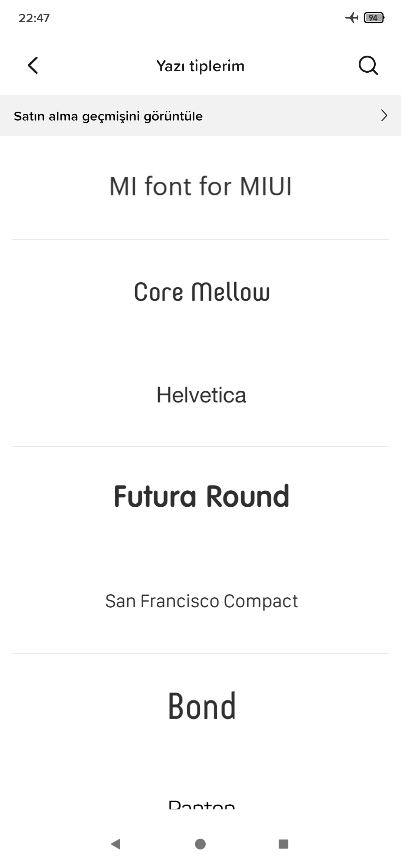Pick the Helvetica font entry
This screenshot has height=868, width=401.
(x=200, y=395)
